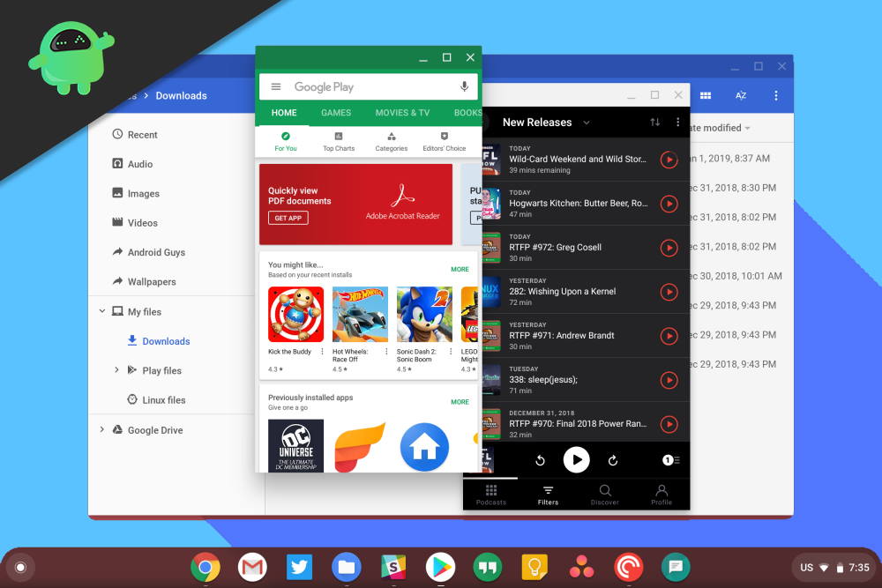This screenshot has width=882, height=588.
Task: Tap the voice search microphone in Google Play
Action: [464, 86]
